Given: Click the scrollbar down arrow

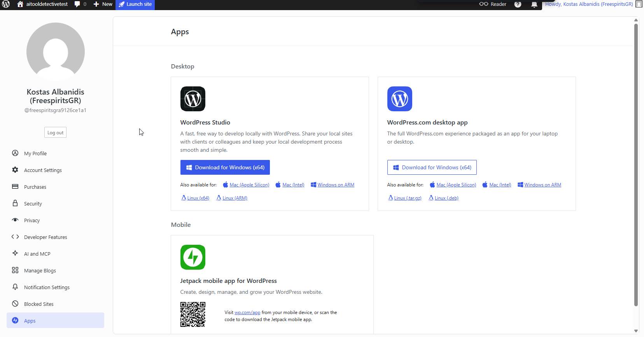Looking at the screenshot, I should pyautogui.click(x=636, y=331).
